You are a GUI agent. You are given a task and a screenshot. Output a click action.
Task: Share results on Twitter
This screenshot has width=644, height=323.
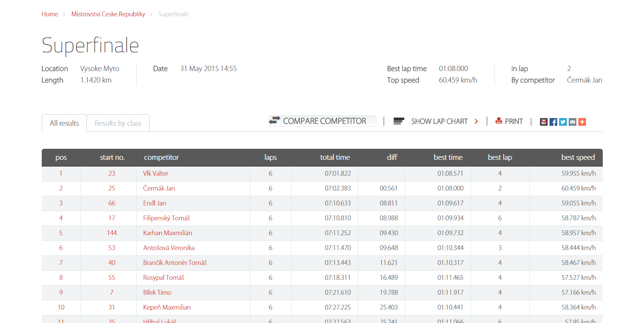pyautogui.click(x=562, y=122)
